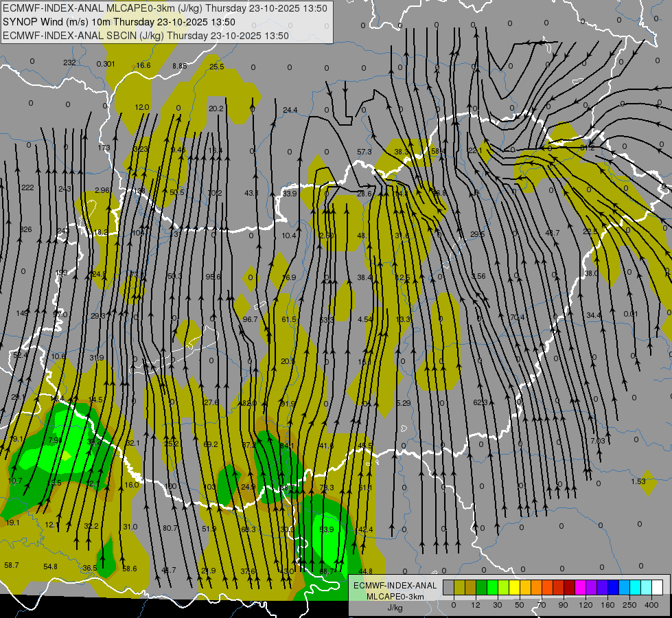
Task: Click the 'ECMWF-INDEX-ANAL SBCIN (J/kg)' header line
Action: (x=146, y=36)
